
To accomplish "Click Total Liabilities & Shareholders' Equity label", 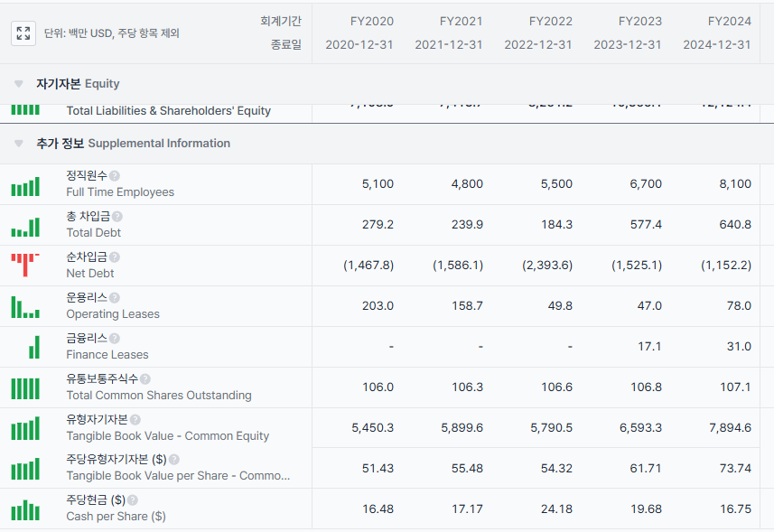I will click(x=168, y=110).
